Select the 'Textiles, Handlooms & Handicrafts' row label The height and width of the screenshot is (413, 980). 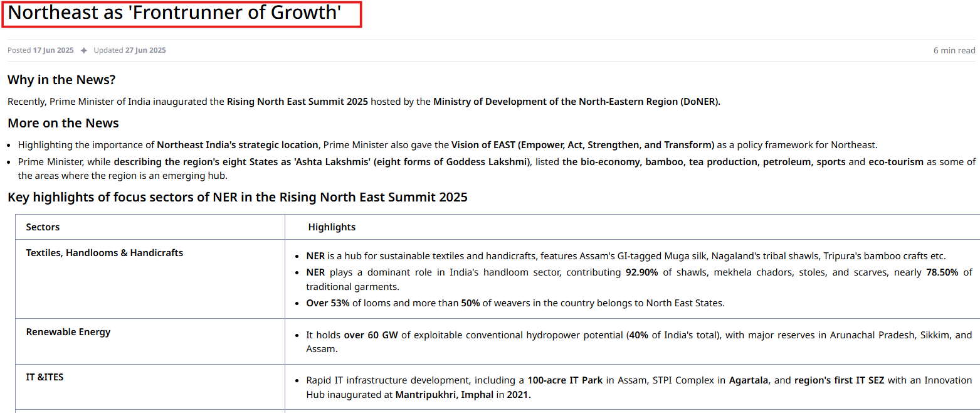104,253
